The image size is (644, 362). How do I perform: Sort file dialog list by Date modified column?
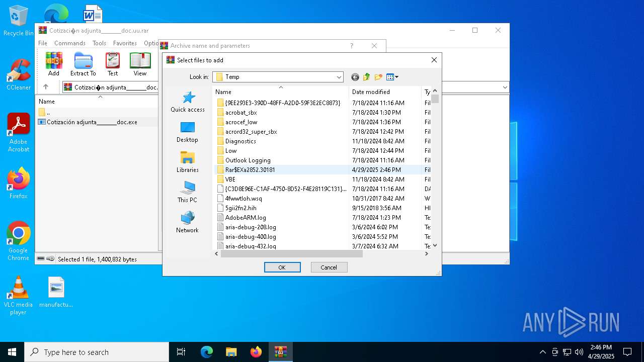tap(385, 92)
